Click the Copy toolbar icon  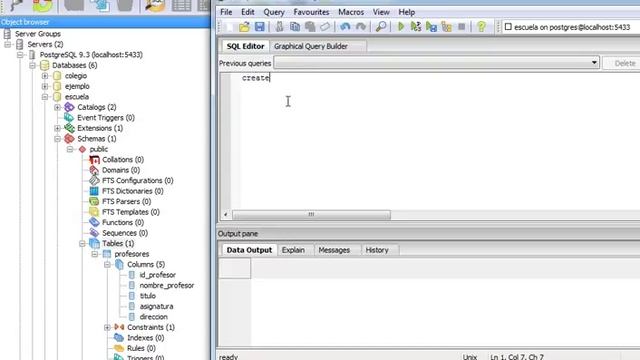click(x=295, y=27)
